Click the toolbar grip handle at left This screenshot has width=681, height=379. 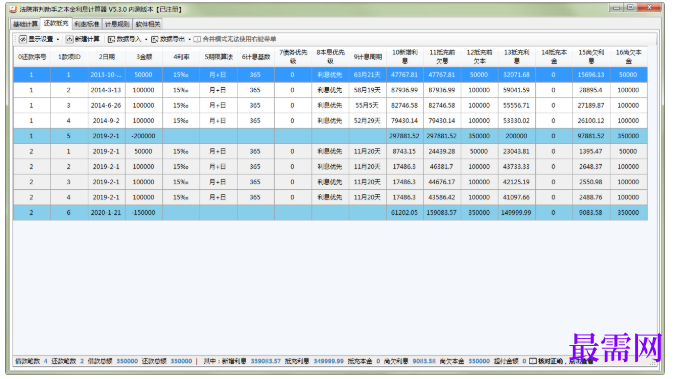16,39
